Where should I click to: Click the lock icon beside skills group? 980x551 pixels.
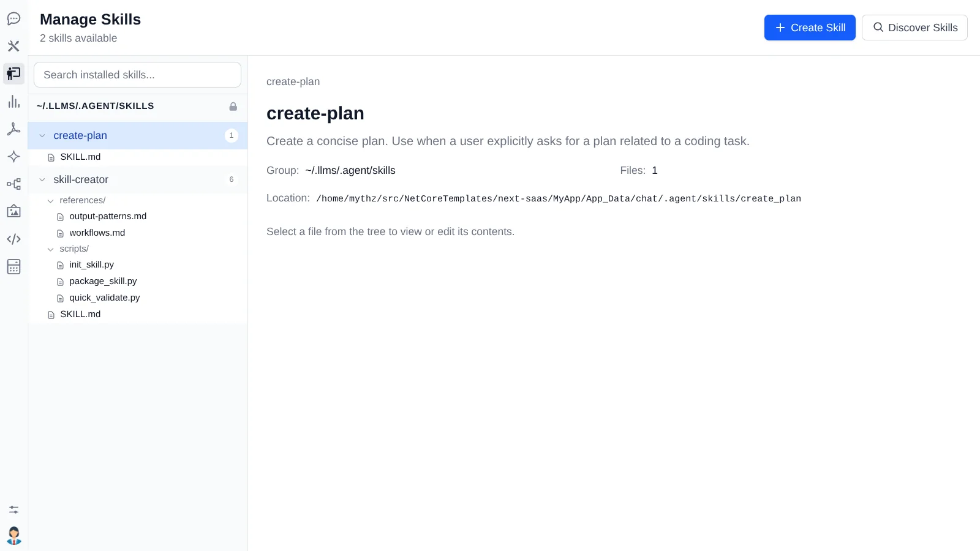pyautogui.click(x=233, y=107)
